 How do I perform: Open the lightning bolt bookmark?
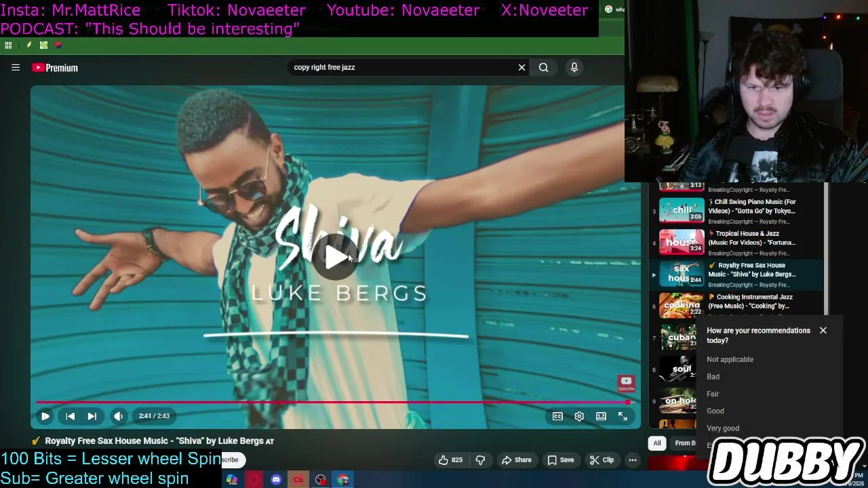coord(28,45)
